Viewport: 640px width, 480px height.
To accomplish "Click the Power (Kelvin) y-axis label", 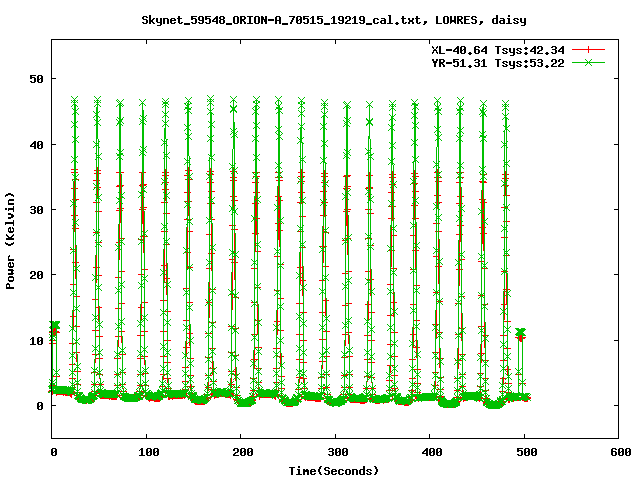I will click(10, 241).
